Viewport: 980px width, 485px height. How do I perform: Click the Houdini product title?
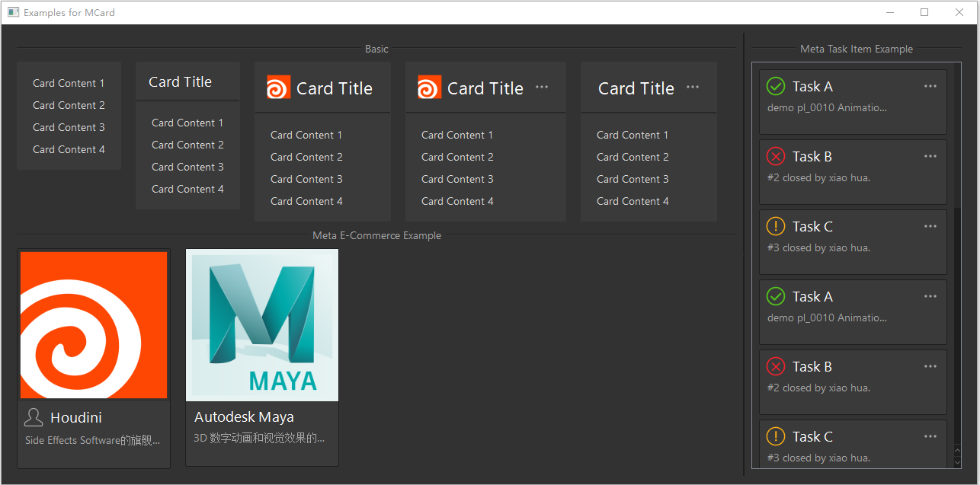click(x=76, y=418)
